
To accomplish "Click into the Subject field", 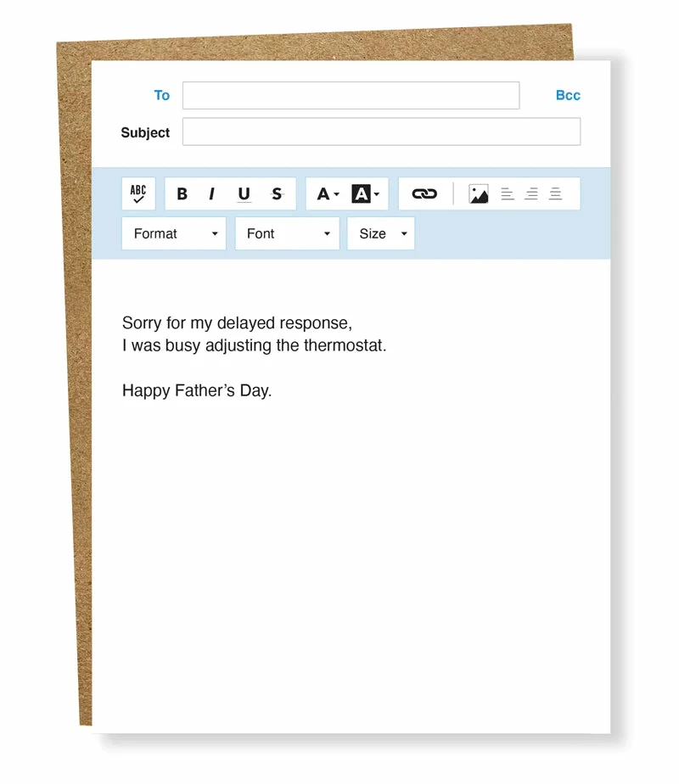I will click(381, 132).
